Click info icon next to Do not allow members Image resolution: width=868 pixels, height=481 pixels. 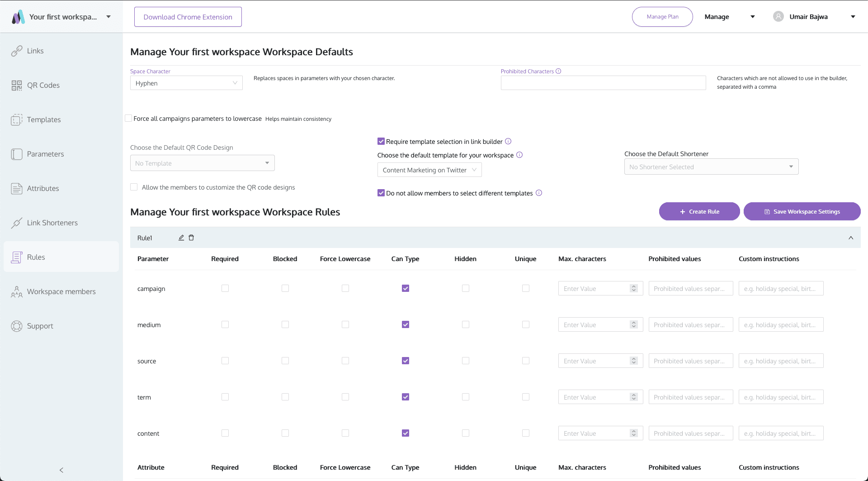539,193
